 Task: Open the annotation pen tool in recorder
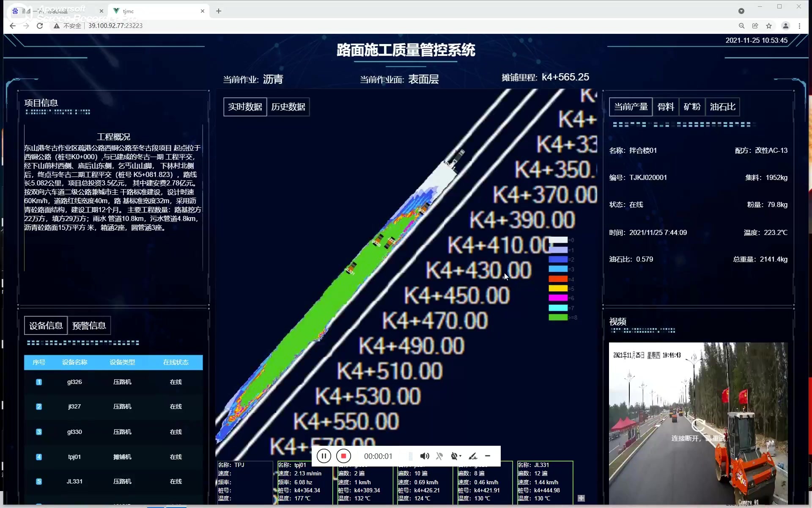tap(473, 456)
